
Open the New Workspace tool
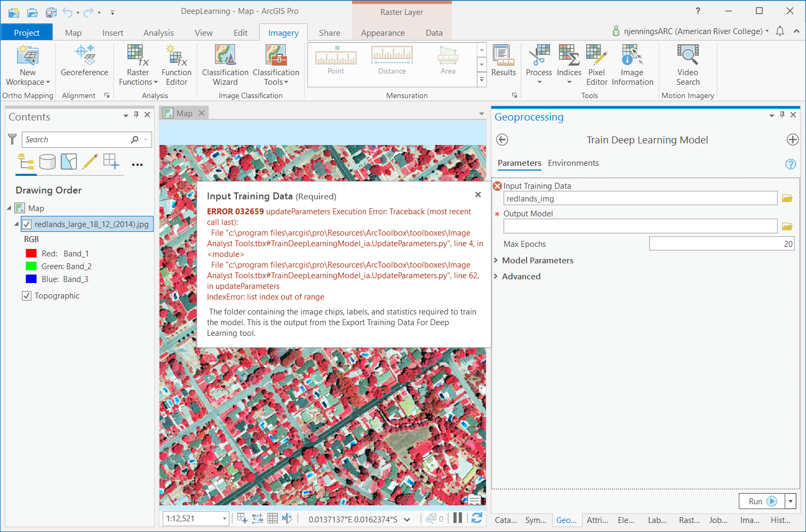(x=28, y=65)
